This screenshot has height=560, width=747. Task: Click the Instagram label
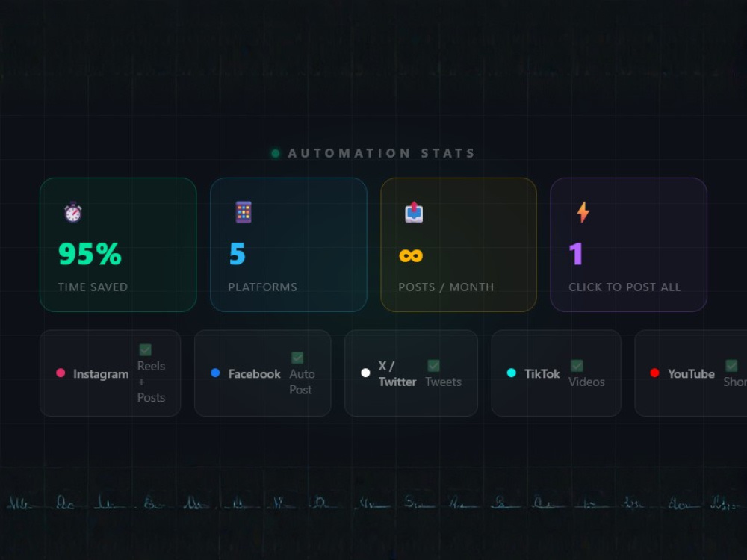click(x=101, y=374)
